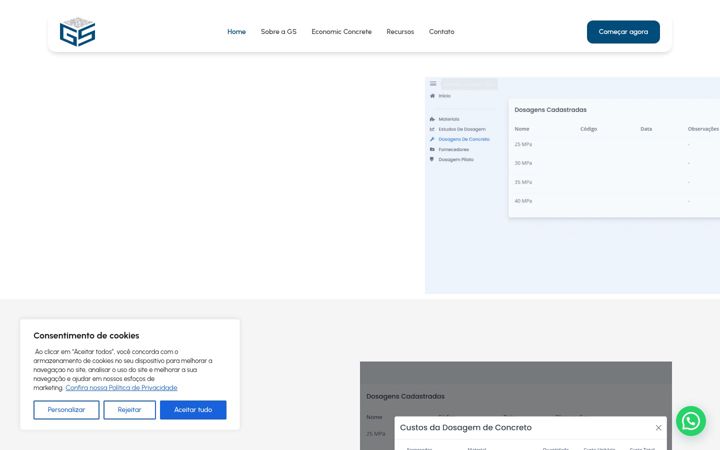Click the Dosagens Cadastradas app preview image

572,186
